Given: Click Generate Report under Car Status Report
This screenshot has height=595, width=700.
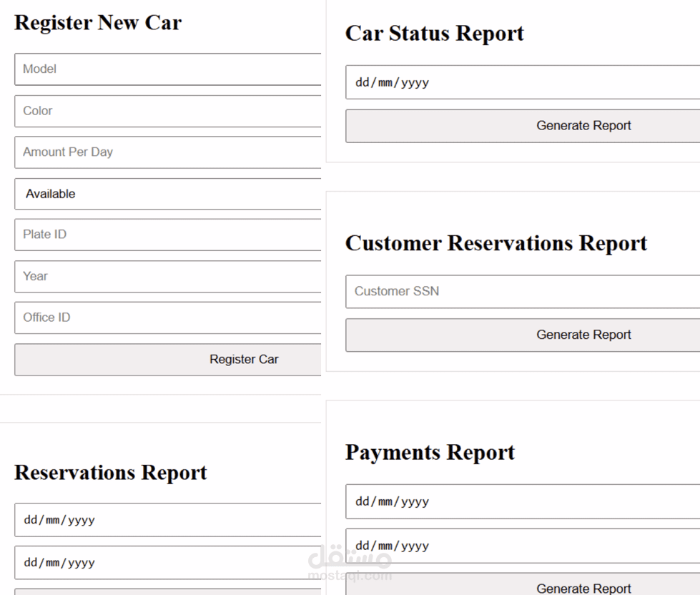Looking at the screenshot, I should 583,125.
